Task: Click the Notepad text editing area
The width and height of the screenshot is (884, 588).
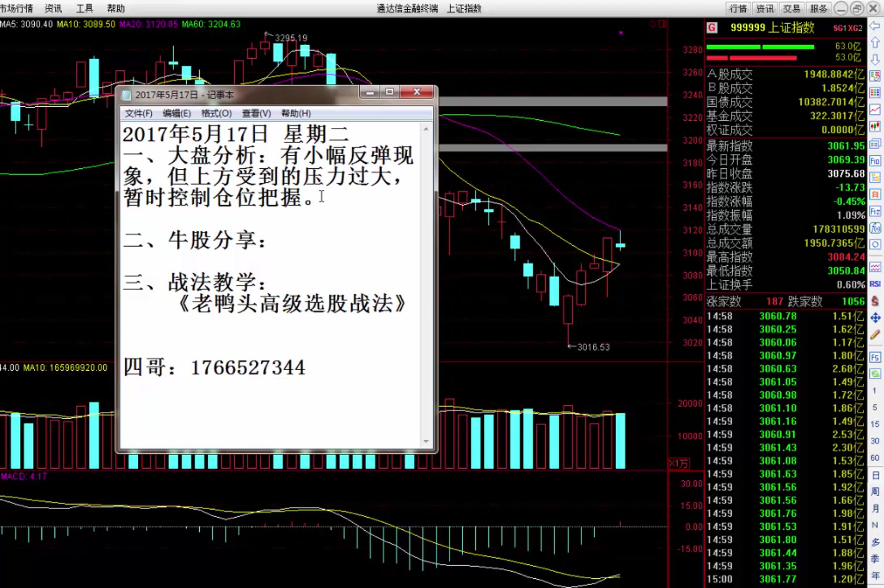Action: click(x=271, y=285)
